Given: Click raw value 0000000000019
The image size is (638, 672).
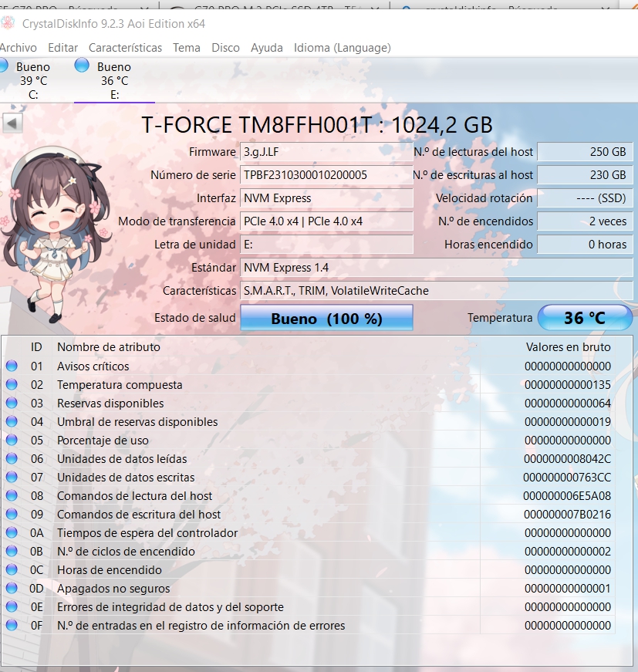Looking at the screenshot, I should (x=568, y=422).
